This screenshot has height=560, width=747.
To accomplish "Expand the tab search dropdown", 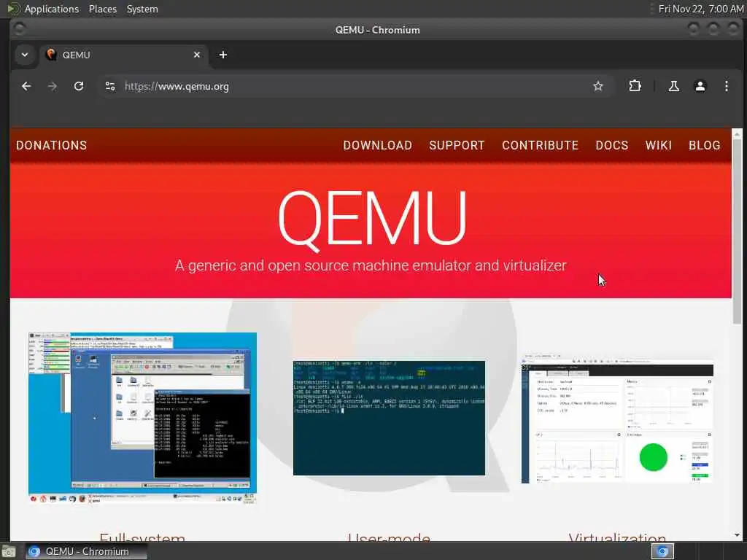I will click(x=25, y=55).
